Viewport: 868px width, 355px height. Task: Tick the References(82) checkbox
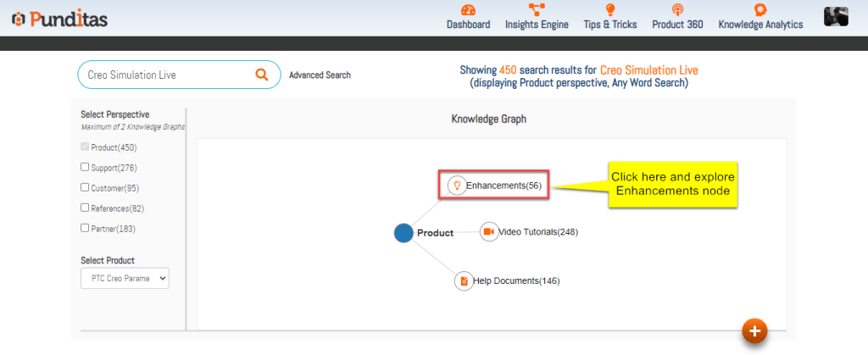(85, 208)
